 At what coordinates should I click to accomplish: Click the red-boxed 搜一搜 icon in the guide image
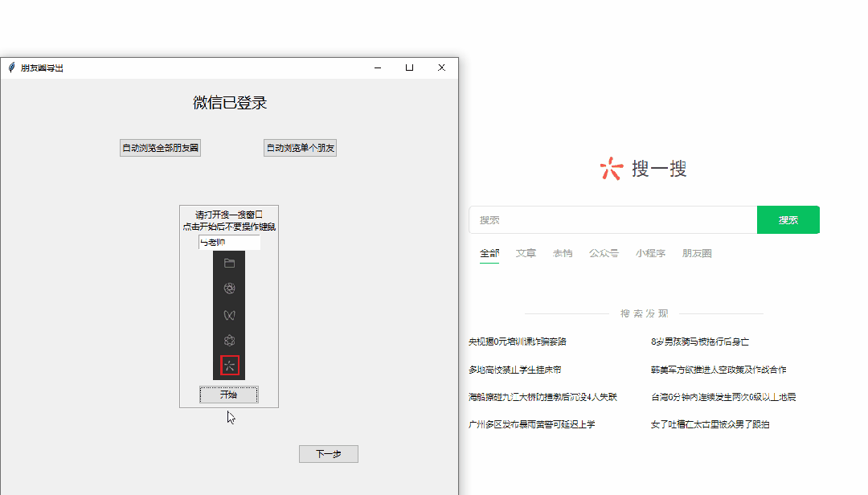[x=230, y=366]
